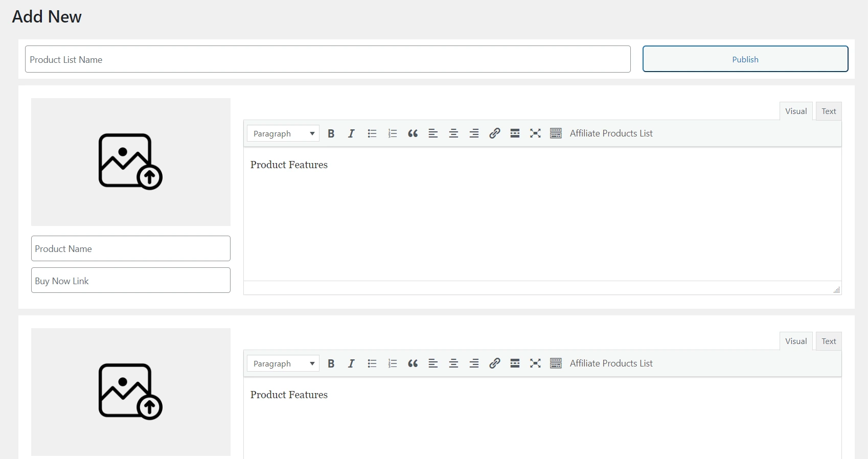The width and height of the screenshot is (868, 459).
Task: Toggle fullscreen mode in second product editor
Action: click(535, 363)
